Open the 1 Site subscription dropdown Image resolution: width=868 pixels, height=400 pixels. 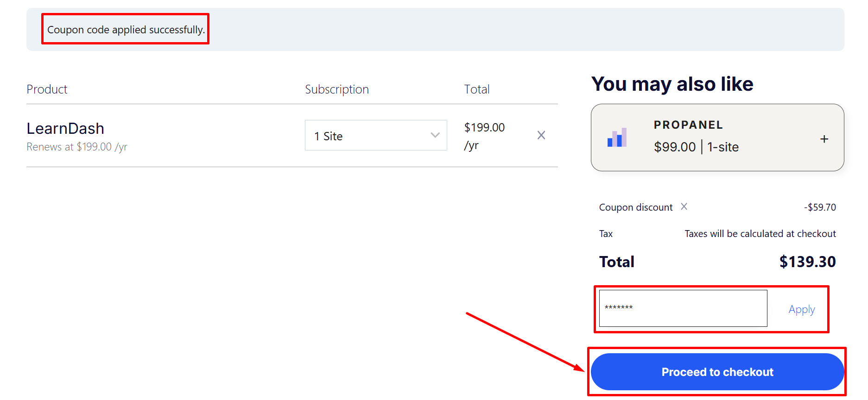(x=375, y=136)
